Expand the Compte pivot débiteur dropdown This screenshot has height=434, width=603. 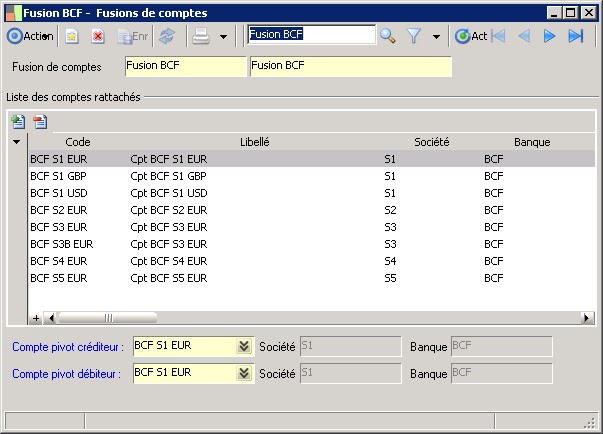tap(242, 373)
